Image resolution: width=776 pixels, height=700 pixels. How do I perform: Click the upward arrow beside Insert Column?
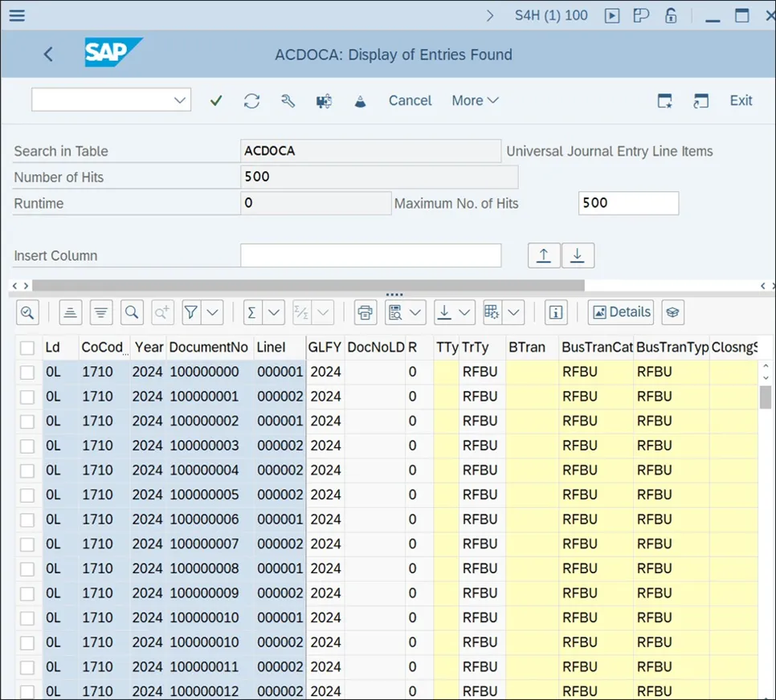[544, 255]
